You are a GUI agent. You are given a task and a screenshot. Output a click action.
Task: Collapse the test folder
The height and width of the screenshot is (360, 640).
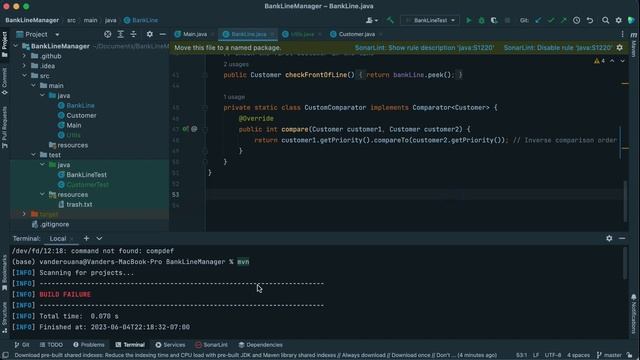tap(33, 155)
